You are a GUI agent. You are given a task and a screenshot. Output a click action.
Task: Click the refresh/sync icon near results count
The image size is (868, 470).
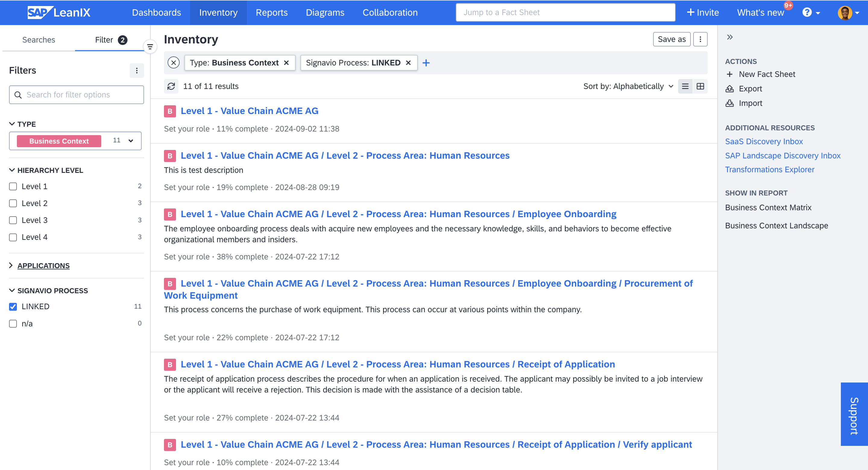coord(171,86)
